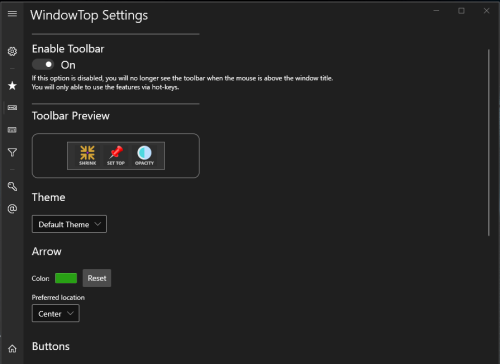The width and height of the screenshot is (500, 364).
Task: Click the WindowTop Settings title
Action: 89,15
